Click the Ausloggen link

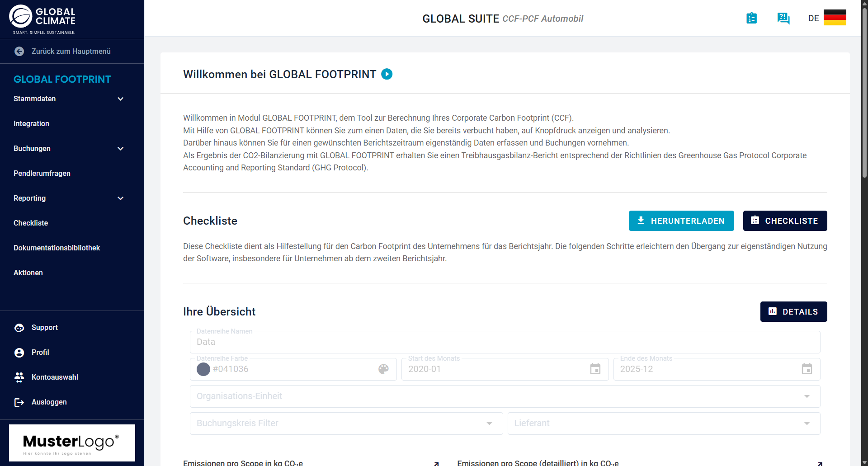[x=49, y=402]
